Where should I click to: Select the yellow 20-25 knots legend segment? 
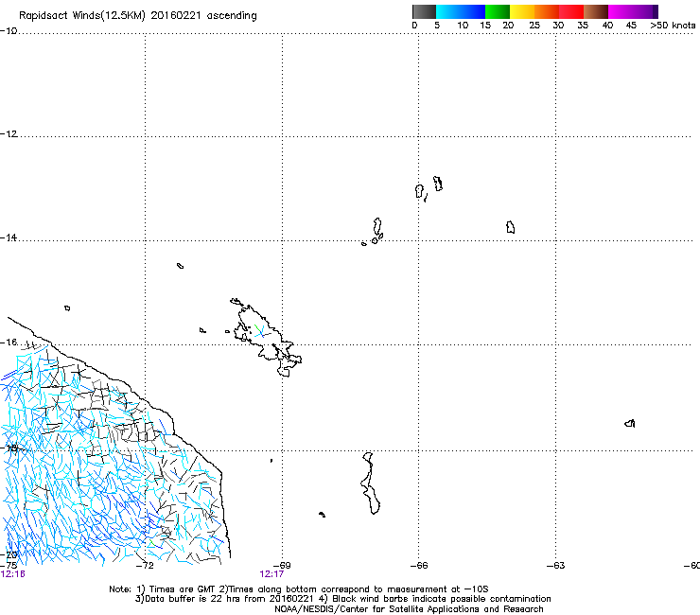[x=522, y=11]
